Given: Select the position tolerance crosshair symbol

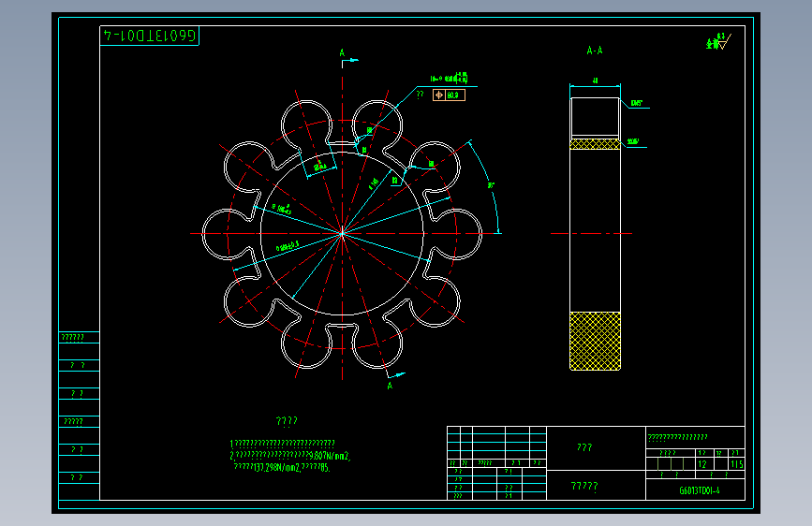Looking at the screenshot, I should 439,95.
